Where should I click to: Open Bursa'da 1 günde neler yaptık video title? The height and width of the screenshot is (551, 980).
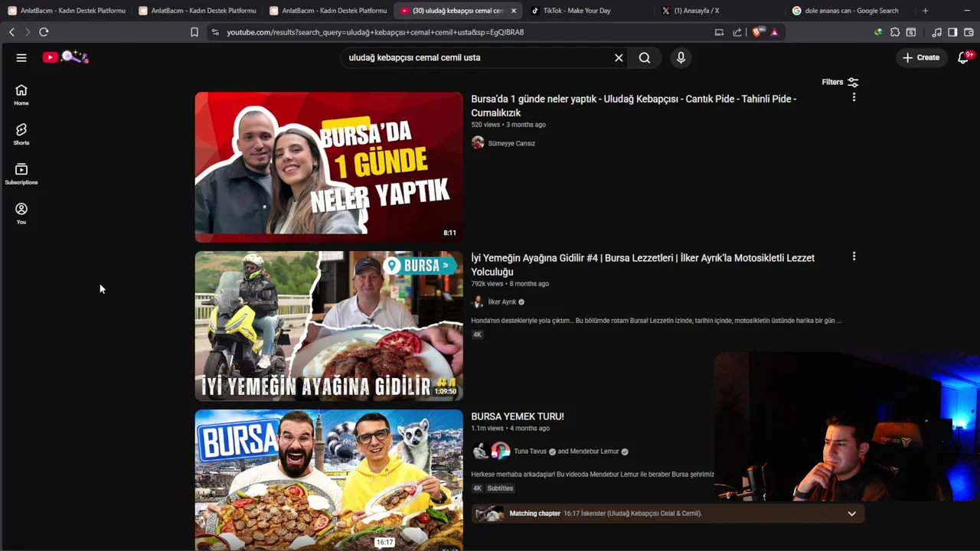[633, 106]
